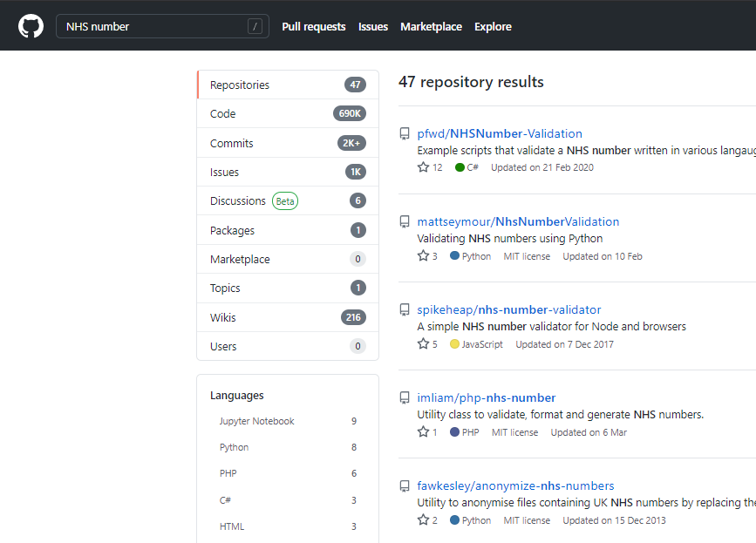The image size is (756, 543).
Task: Open stargazers star icon for fawkesley/anonymize-nhs-numbers
Action: coord(423,520)
